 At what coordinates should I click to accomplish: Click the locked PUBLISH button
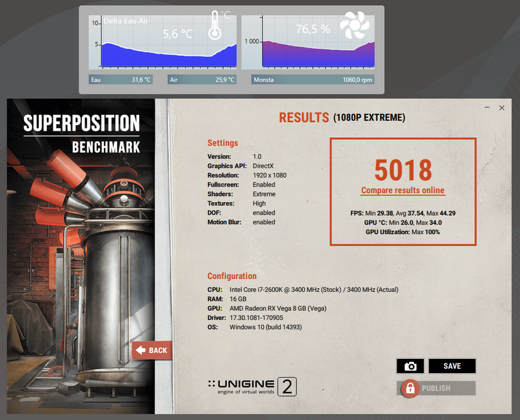(436, 388)
